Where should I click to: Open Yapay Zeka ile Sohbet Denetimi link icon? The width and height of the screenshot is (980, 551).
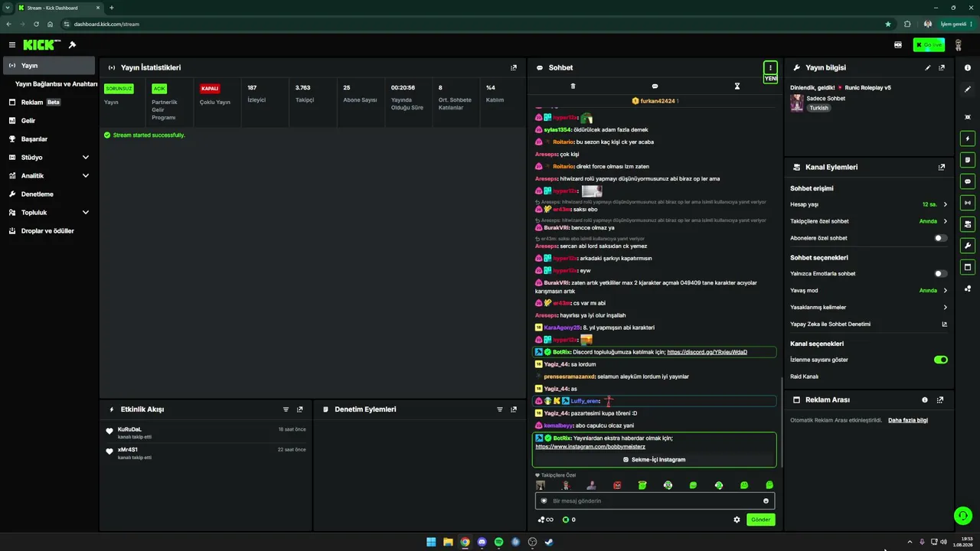click(x=945, y=324)
